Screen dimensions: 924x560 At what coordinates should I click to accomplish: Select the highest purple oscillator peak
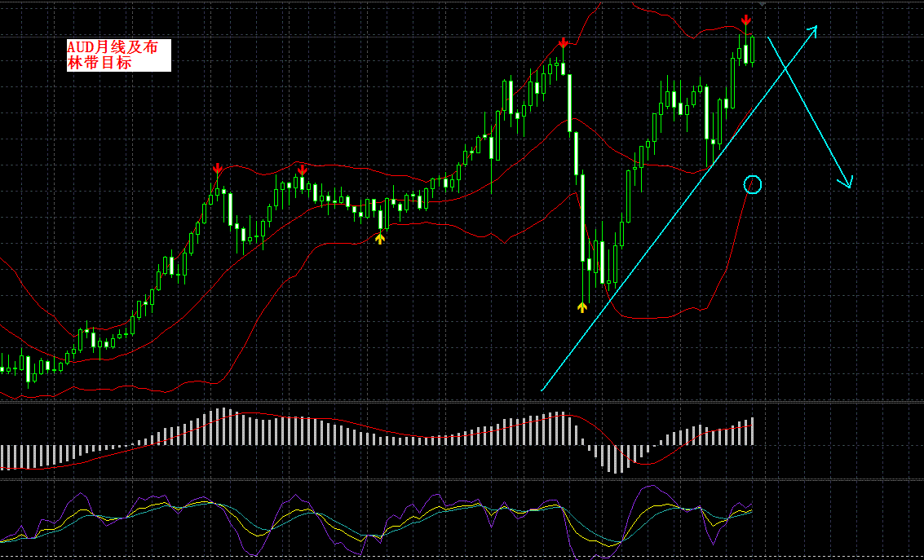[x=652, y=487]
